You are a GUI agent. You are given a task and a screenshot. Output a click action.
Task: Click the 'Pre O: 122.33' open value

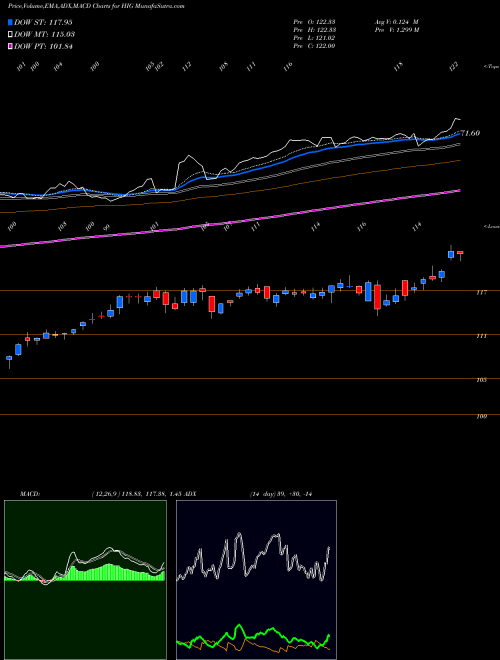click(x=314, y=22)
